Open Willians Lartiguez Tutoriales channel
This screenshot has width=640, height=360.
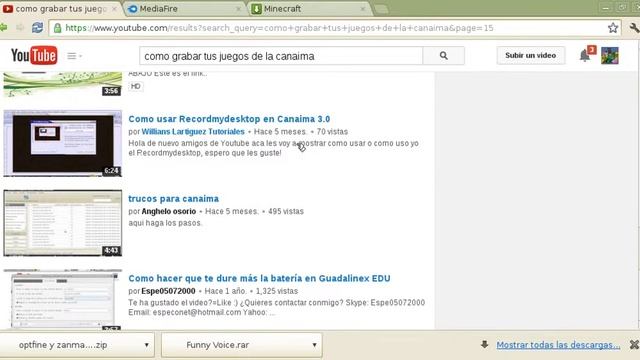click(193, 131)
